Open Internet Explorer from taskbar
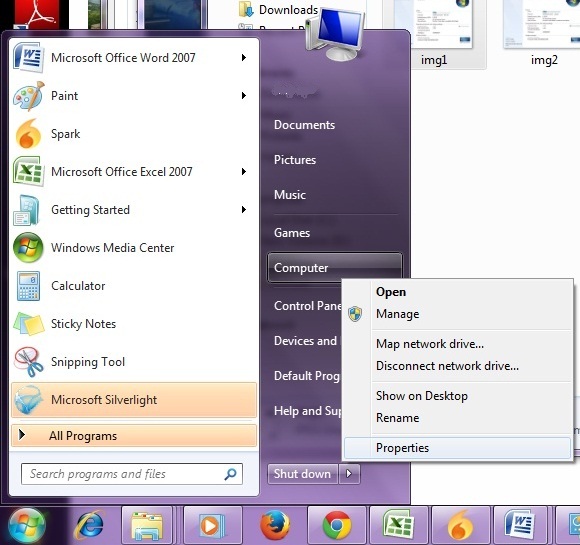The height and width of the screenshot is (545, 580). pyautogui.click(x=89, y=525)
